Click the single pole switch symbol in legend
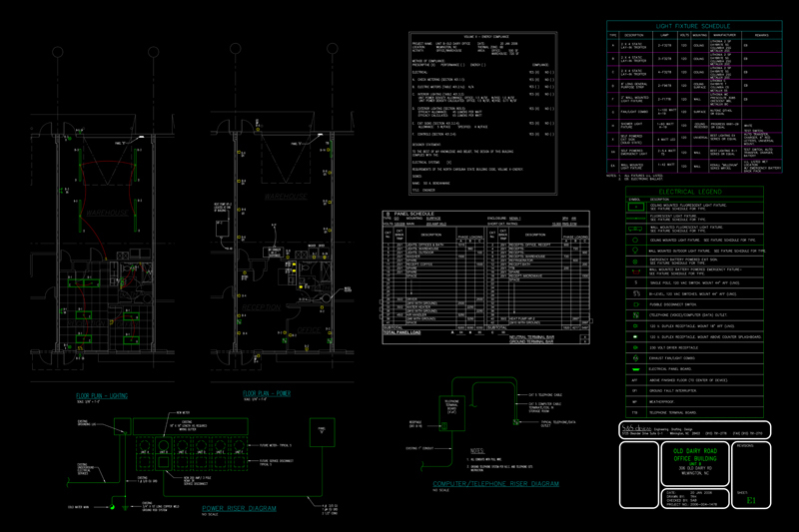Viewport: 799px width, 532px height. 635,282
